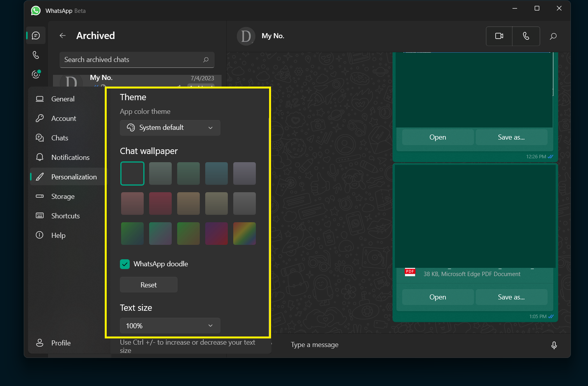Viewport: 588px width, 386px height.
Task: Search within the My No. chat
Action: click(x=553, y=36)
